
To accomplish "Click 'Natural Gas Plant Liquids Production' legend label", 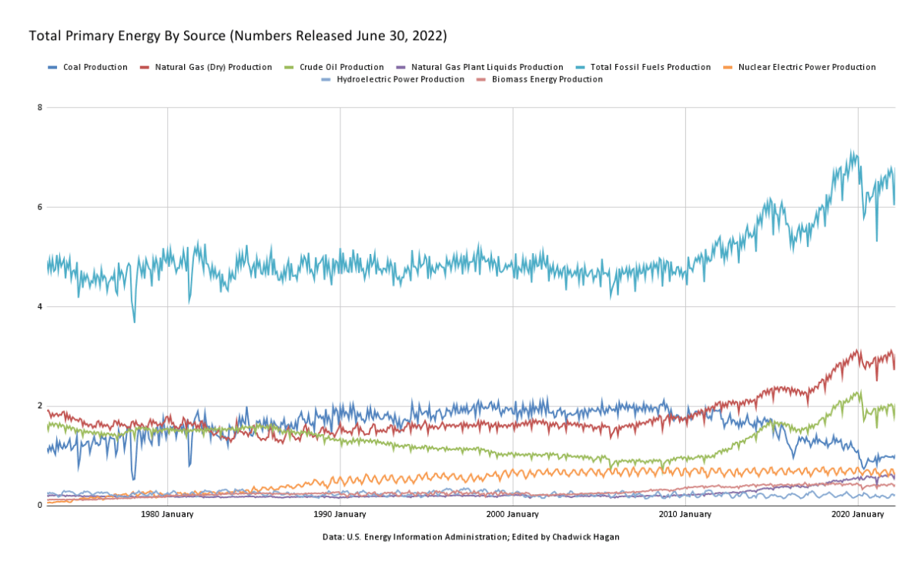I will point(487,68).
